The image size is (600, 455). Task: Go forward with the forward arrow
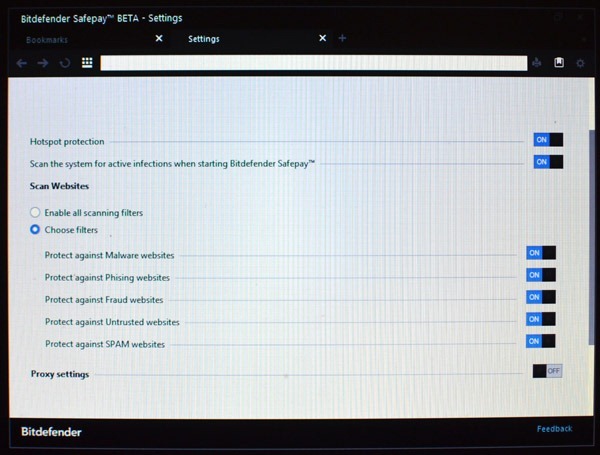(43, 63)
